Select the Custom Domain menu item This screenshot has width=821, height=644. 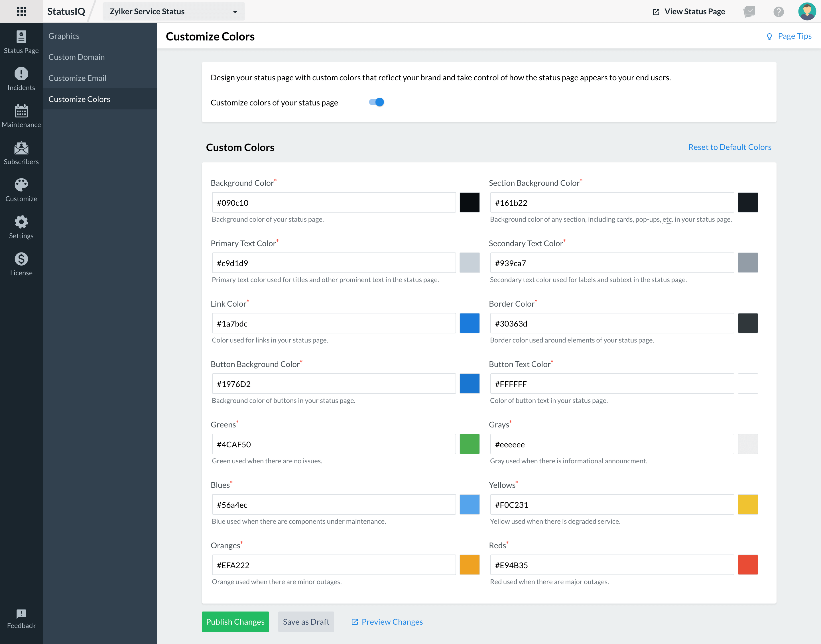pos(77,57)
